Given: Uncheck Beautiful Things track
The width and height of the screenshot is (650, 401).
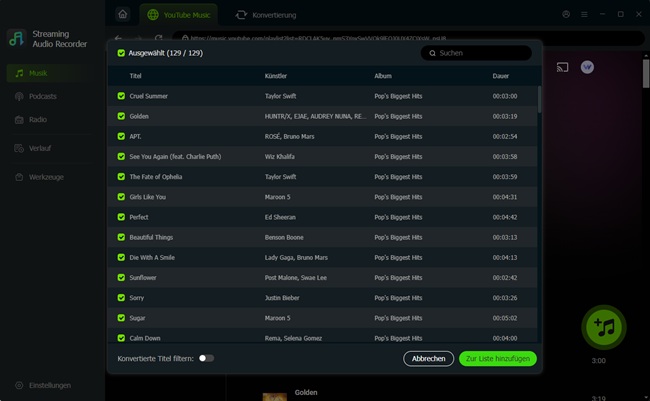Looking at the screenshot, I should [121, 237].
